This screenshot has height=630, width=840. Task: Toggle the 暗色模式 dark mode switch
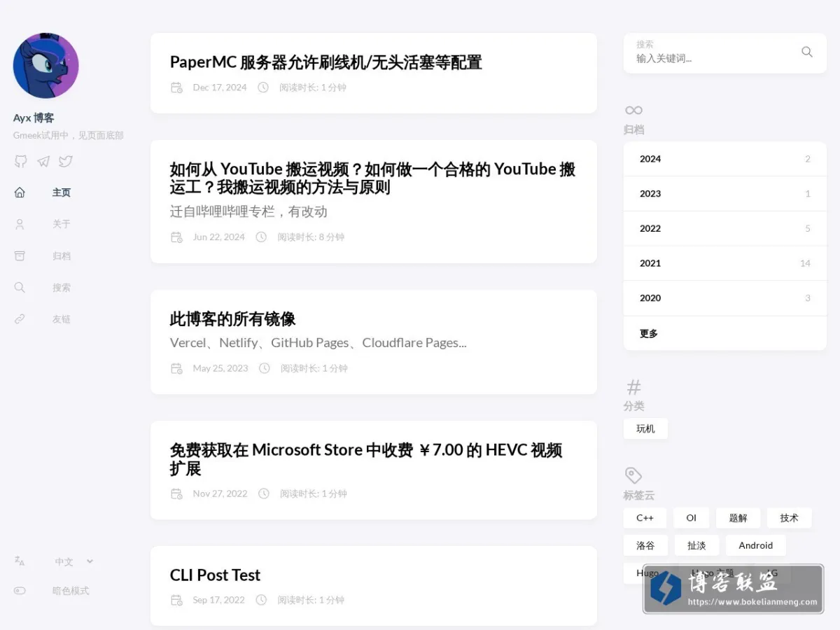[20, 591]
